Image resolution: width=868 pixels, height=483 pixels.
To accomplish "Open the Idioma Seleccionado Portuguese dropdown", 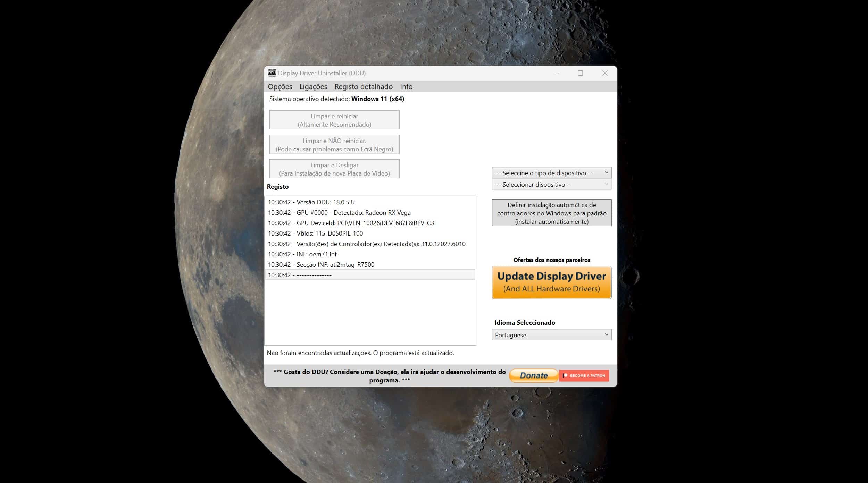I will click(552, 335).
